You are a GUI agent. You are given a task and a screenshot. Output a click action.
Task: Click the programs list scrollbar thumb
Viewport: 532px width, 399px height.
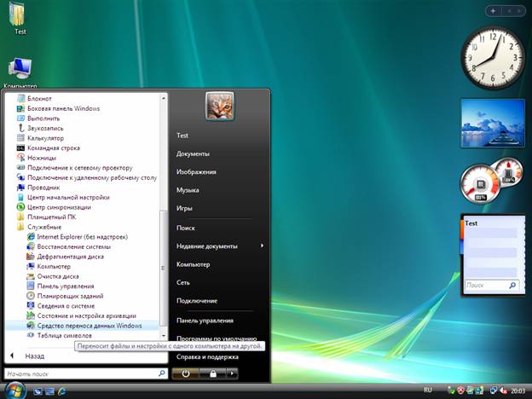tap(163, 268)
